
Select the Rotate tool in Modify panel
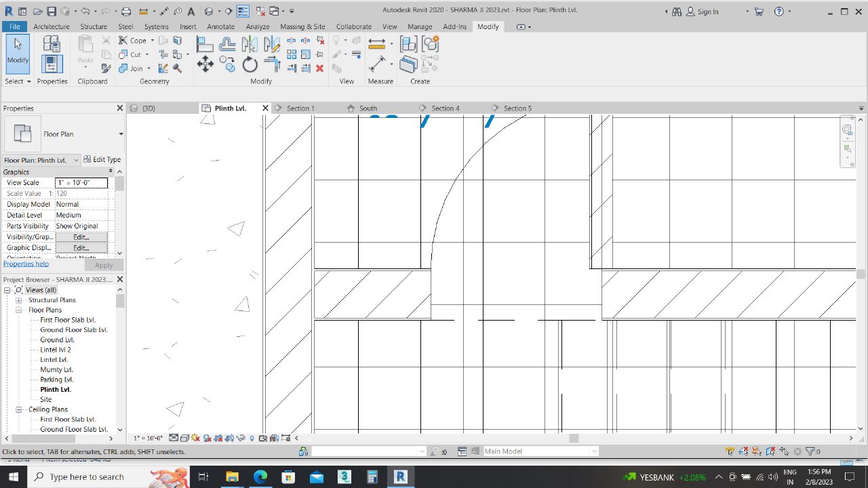click(x=250, y=64)
